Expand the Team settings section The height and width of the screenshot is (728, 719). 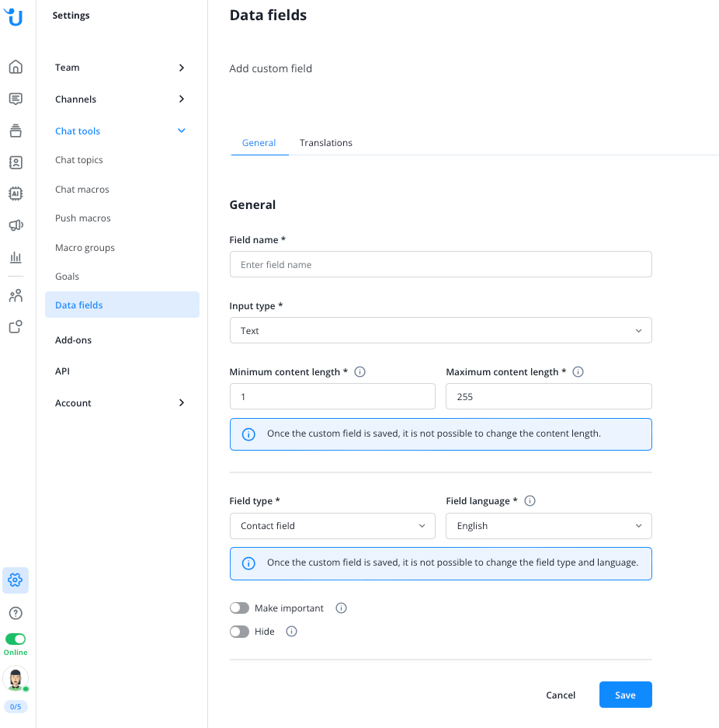click(x=120, y=68)
